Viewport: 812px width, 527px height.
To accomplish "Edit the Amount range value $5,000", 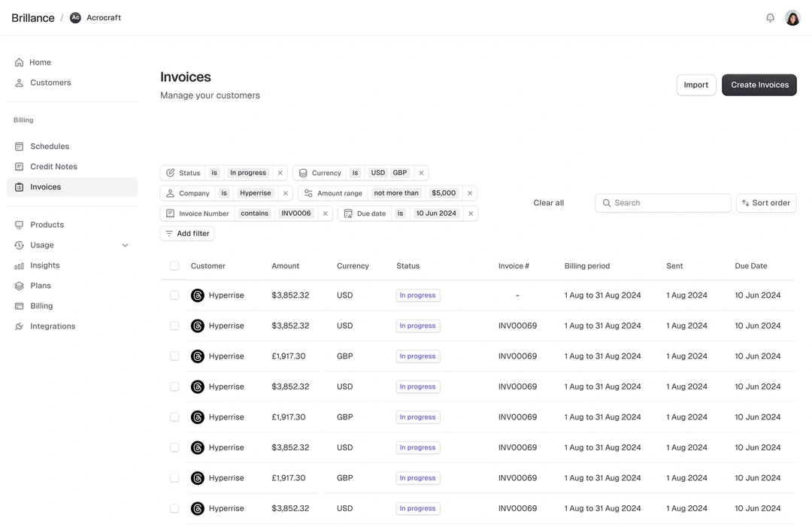I will (x=444, y=193).
